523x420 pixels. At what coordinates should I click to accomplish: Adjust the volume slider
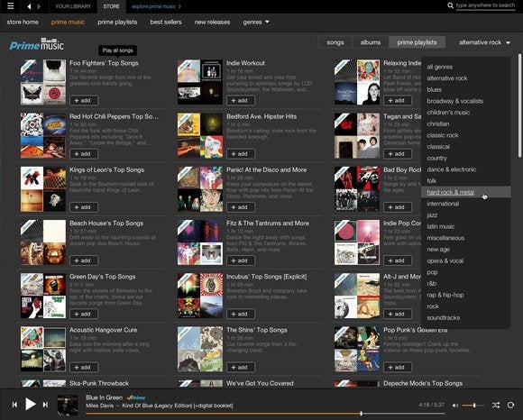pyautogui.click(x=473, y=406)
